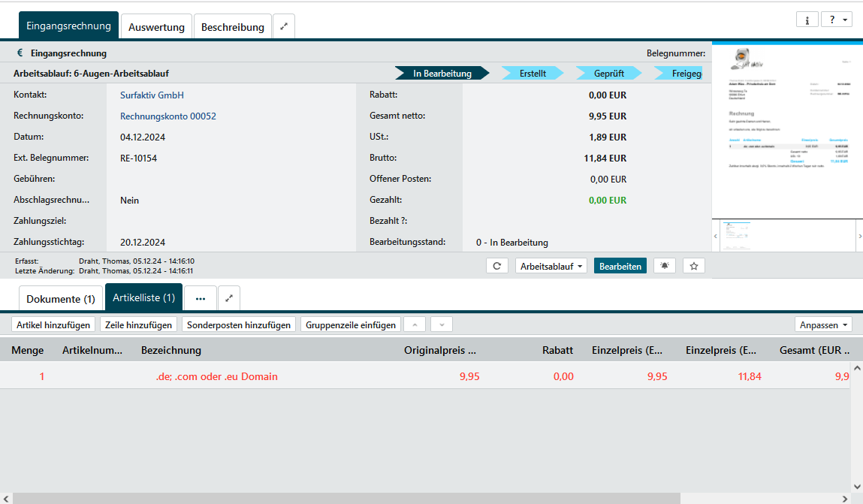Screen dimensions: 863x504
Task: Open the Arbeitsablauf dropdown
Action: click(551, 266)
